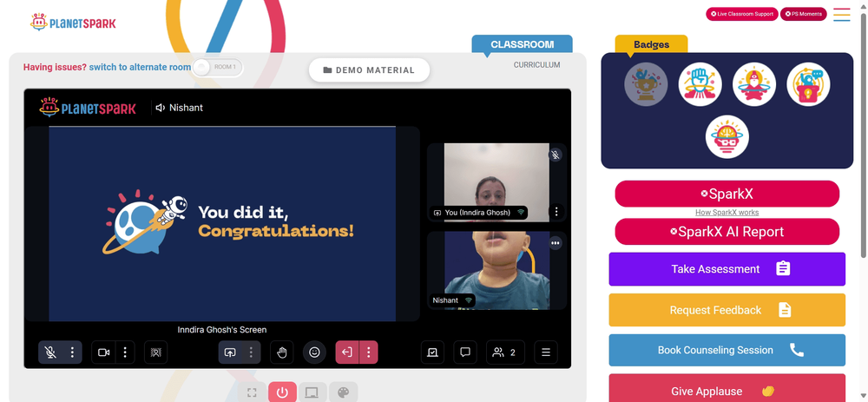Toggle virtual background blur icon
Screen dimensions: 868x402
pos(155,353)
